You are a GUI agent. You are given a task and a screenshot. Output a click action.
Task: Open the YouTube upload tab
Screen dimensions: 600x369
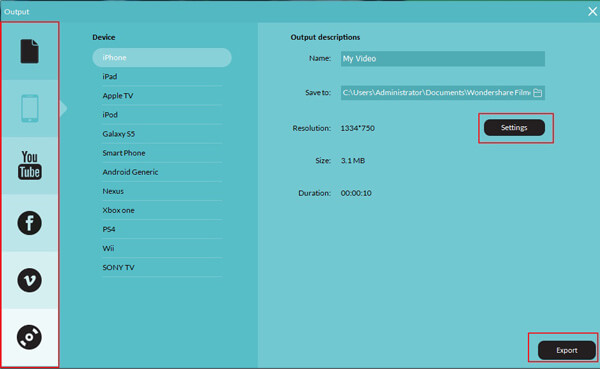(x=29, y=165)
